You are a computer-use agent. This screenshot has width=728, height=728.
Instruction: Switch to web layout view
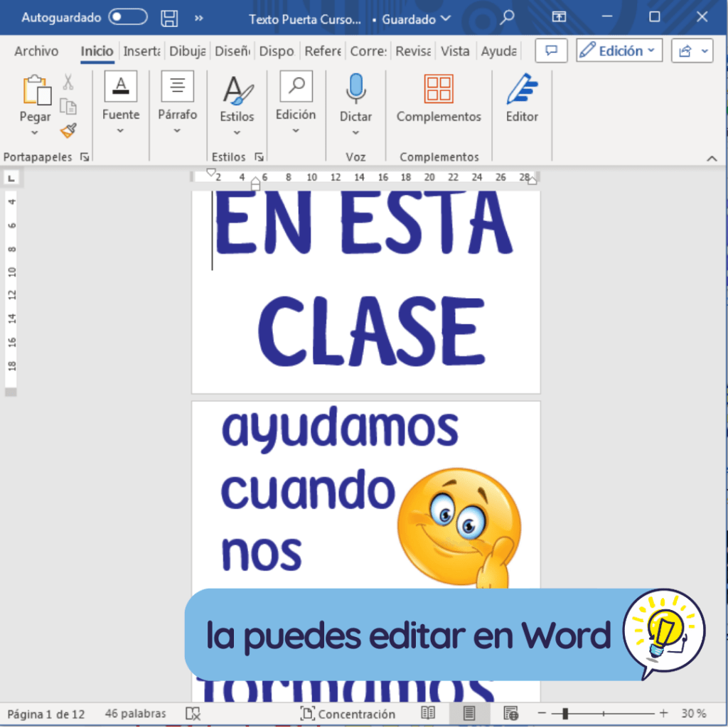pos(510,713)
